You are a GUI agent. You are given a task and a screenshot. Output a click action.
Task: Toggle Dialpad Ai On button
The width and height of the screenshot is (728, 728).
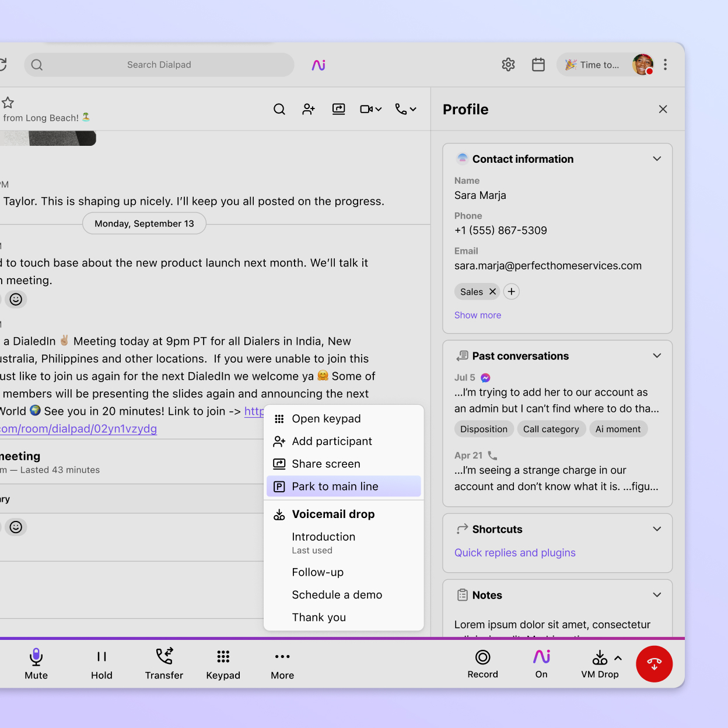(541, 664)
